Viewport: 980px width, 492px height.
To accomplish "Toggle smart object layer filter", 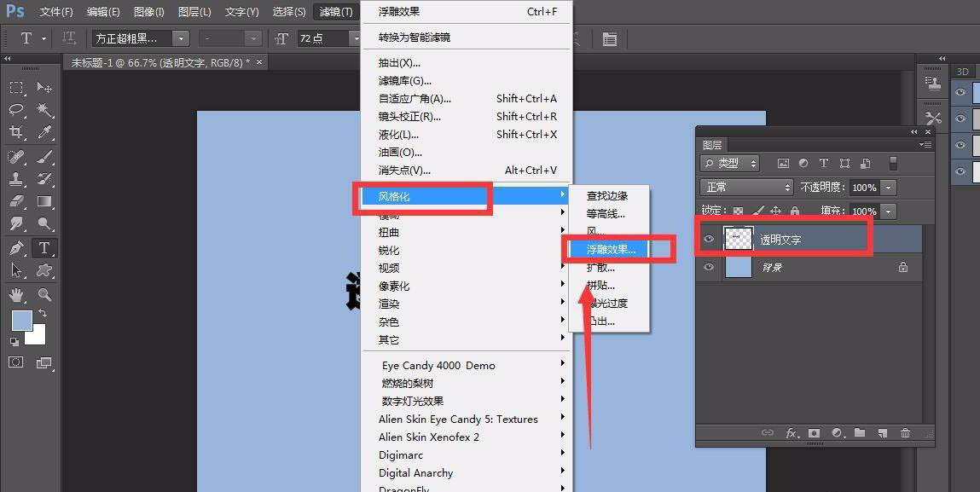I will 866,163.
